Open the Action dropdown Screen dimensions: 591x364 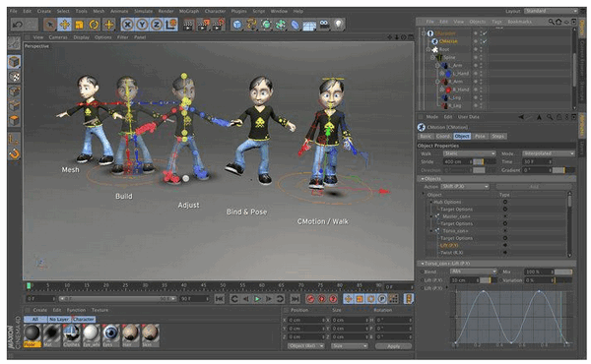(465, 187)
